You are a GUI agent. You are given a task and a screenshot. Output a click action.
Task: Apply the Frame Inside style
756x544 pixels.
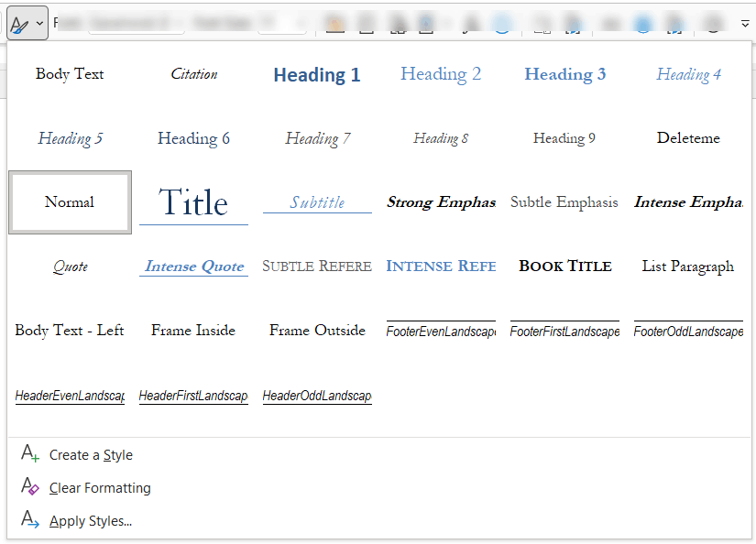[194, 331]
